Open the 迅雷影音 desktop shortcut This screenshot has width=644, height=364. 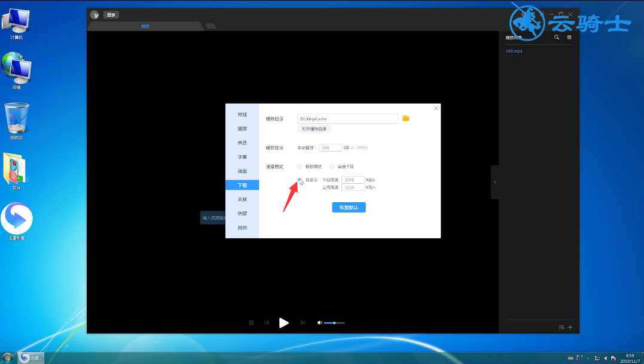16,222
